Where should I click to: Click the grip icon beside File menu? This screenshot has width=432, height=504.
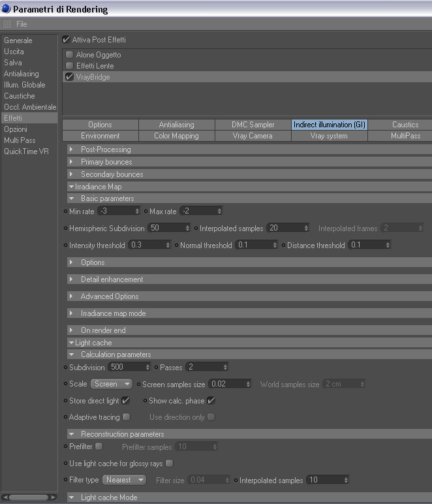point(7,24)
